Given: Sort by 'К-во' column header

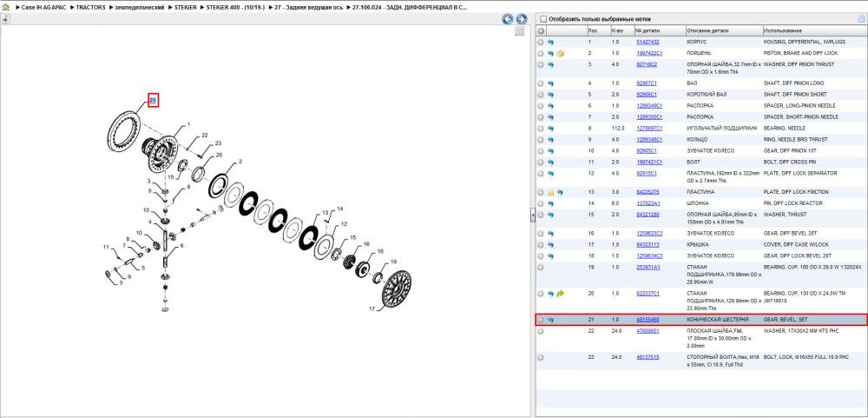Looking at the screenshot, I should [621, 30].
